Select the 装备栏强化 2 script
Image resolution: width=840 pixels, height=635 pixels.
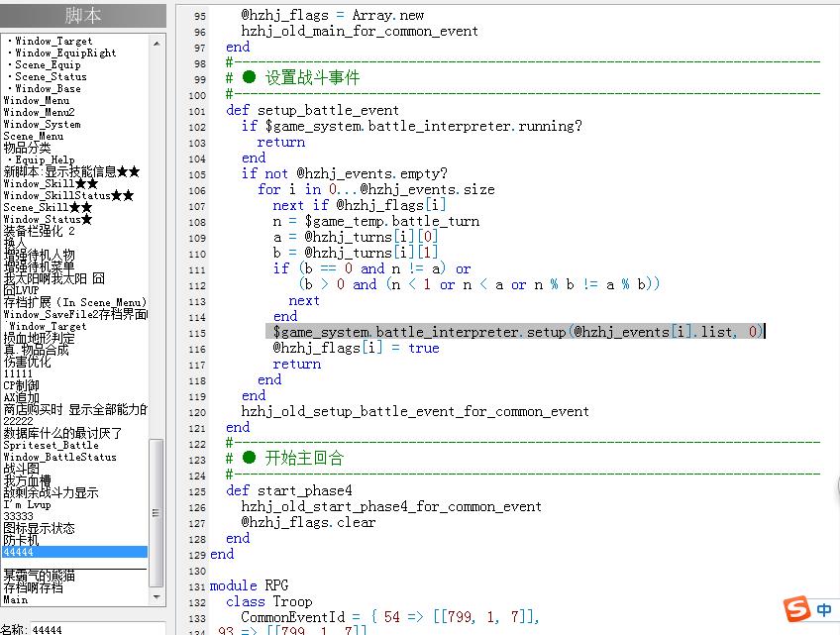click(39, 232)
